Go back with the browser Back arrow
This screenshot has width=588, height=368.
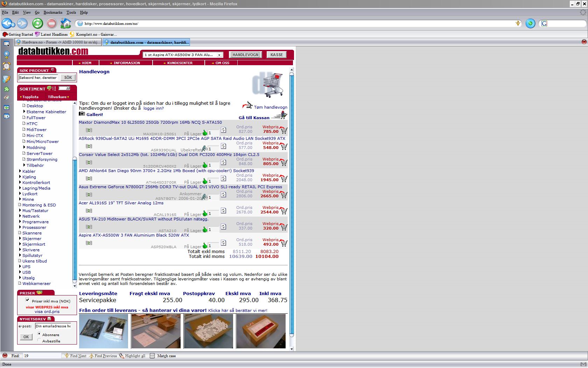7,23
